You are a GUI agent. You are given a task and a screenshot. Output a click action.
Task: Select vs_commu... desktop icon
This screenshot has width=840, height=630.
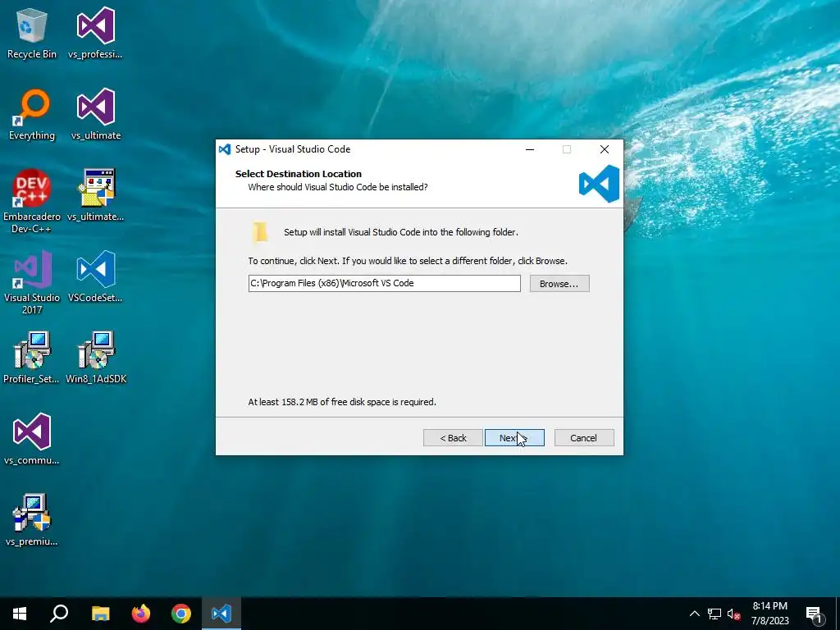(32, 440)
